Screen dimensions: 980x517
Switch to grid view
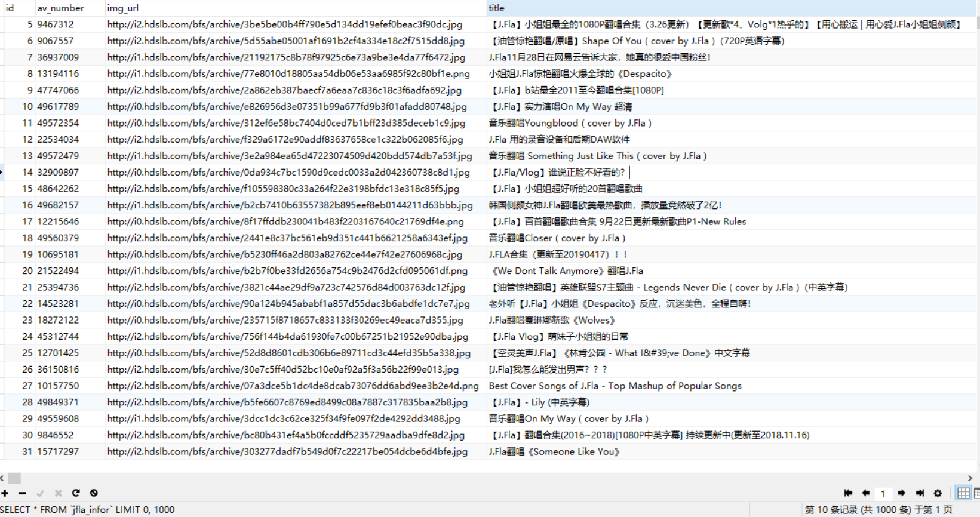point(963,493)
